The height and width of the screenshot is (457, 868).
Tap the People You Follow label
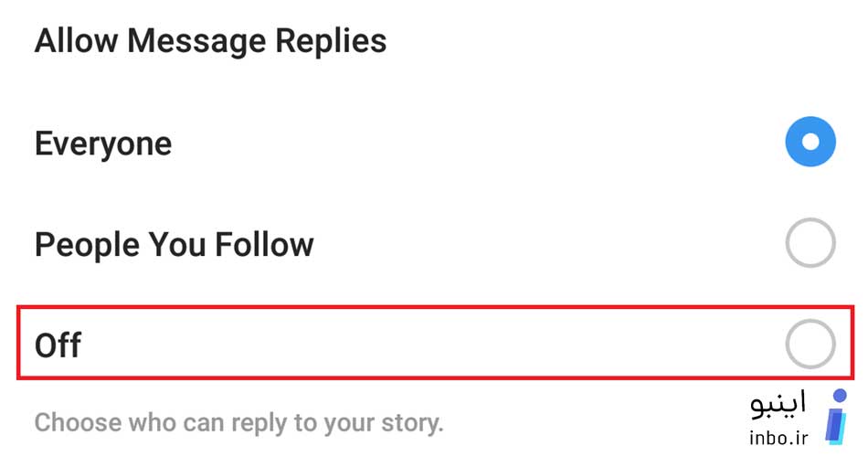click(174, 244)
